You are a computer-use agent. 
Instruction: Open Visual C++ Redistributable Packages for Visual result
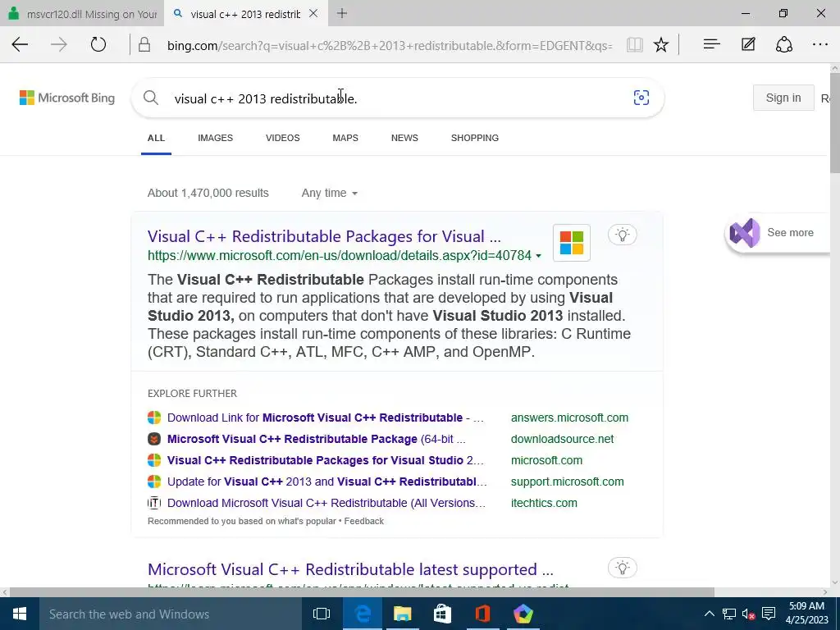click(x=324, y=236)
